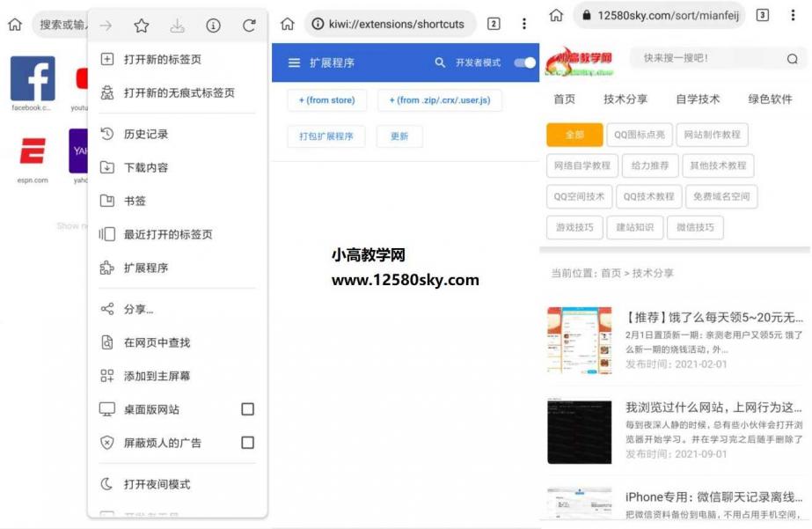
Task: Tap the home icon next to the address bar
Action: tap(287, 25)
